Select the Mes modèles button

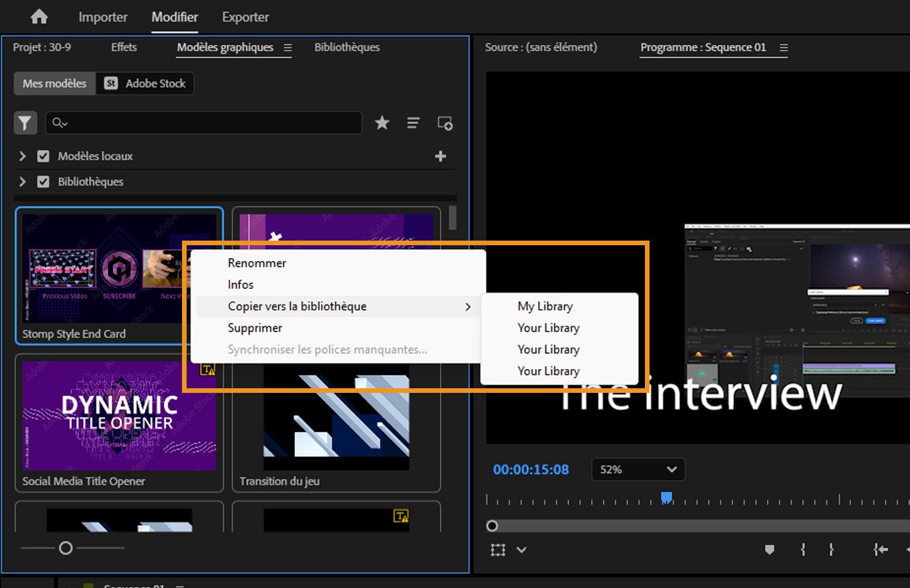pyautogui.click(x=55, y=84)
